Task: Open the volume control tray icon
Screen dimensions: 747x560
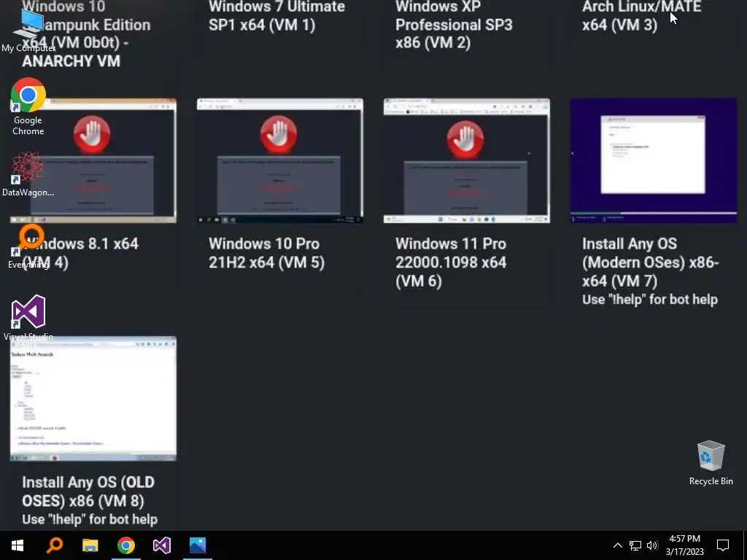Action: pos(652,545)
